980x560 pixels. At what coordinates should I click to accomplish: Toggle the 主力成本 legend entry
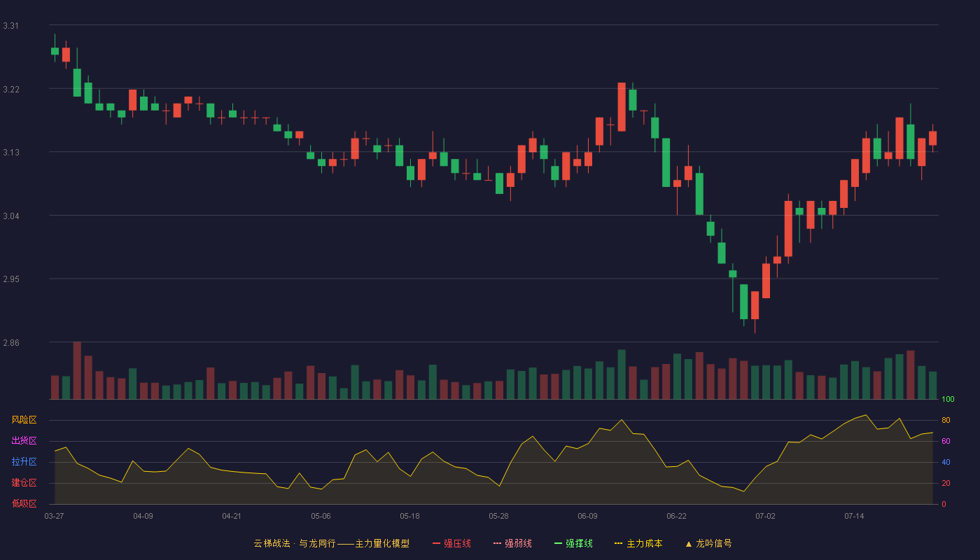[638, 543]
